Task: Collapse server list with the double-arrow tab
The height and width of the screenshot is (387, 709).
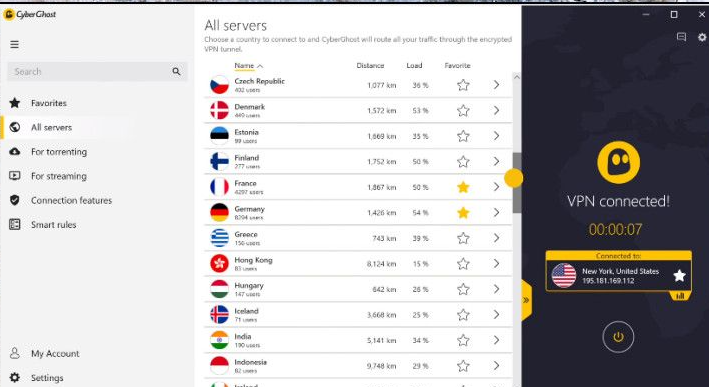Action: [x=526, y=300]
